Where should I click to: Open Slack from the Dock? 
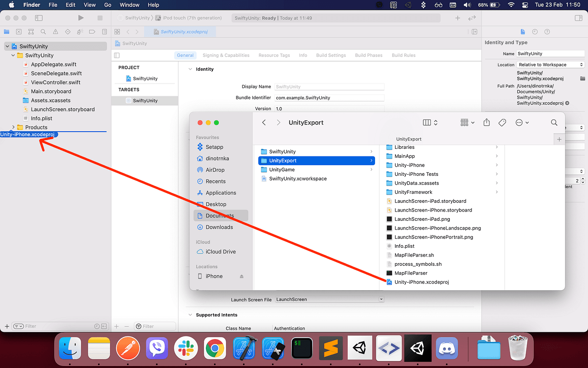tap(186, 348)
